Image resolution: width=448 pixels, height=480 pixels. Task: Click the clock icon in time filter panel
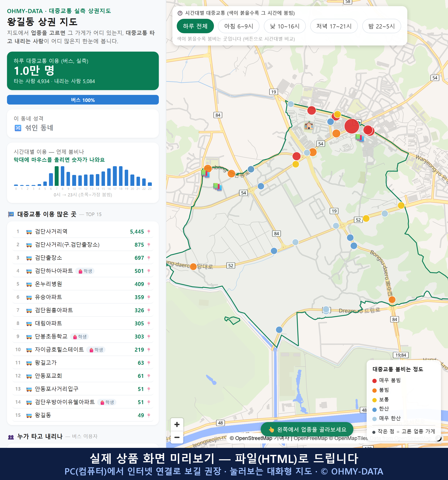pos(180,13)
